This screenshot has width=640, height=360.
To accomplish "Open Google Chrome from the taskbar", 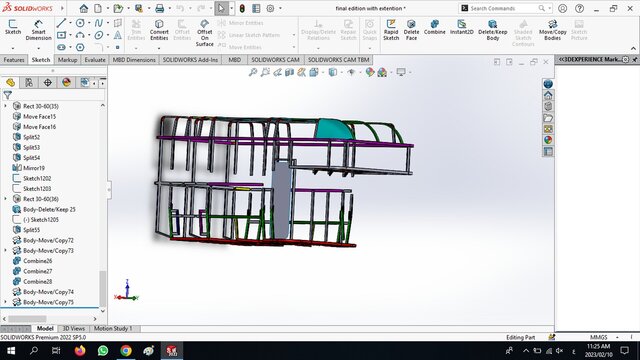I will (x=126, y=351).
